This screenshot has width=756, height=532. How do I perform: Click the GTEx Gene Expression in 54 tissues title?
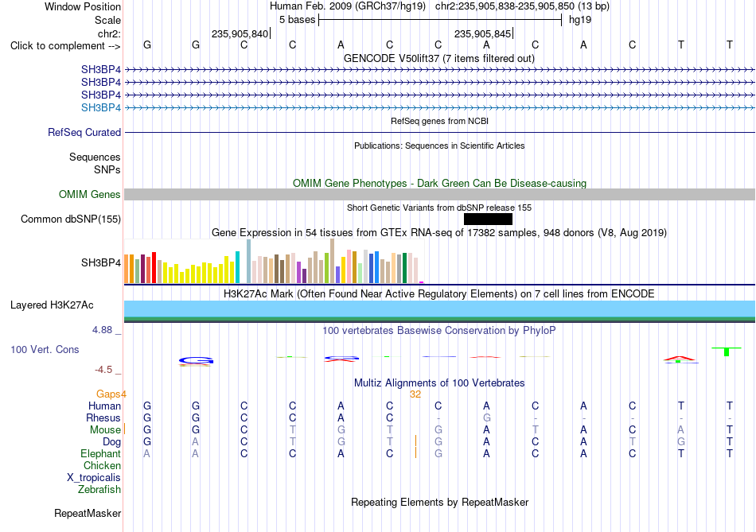439,232
